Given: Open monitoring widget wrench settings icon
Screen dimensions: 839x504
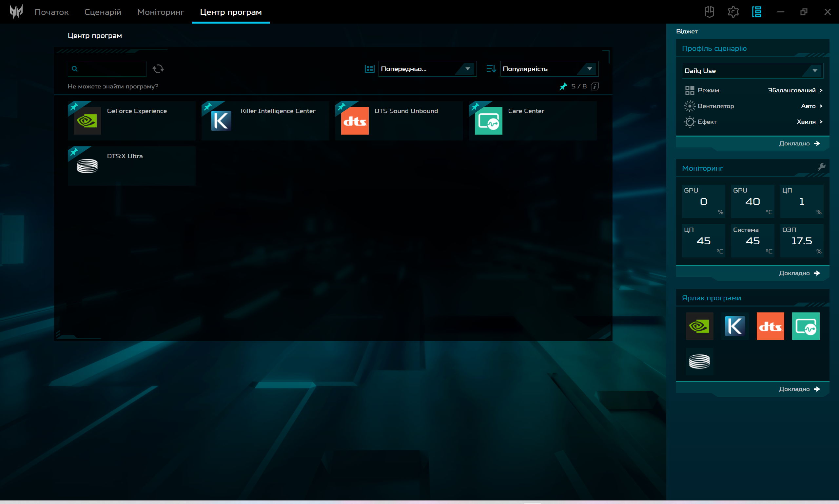Looking at the screenshot, I should pyautogui.click(x=821, y=167).
